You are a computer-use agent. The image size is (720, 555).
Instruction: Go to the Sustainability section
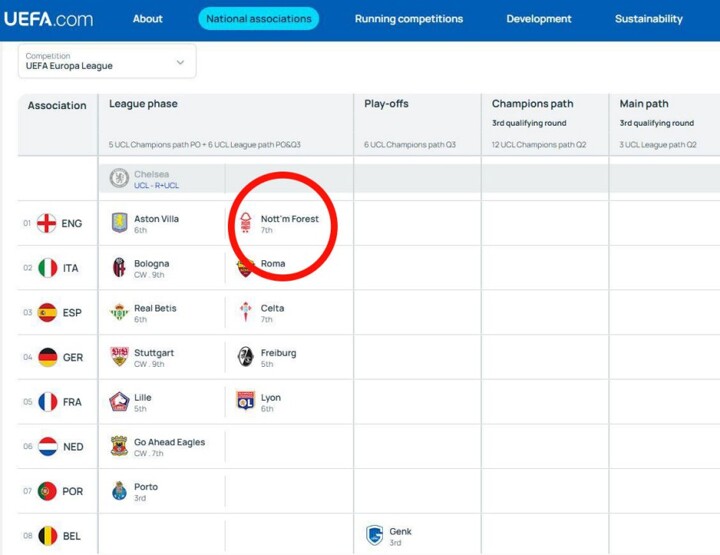[649, 19]
